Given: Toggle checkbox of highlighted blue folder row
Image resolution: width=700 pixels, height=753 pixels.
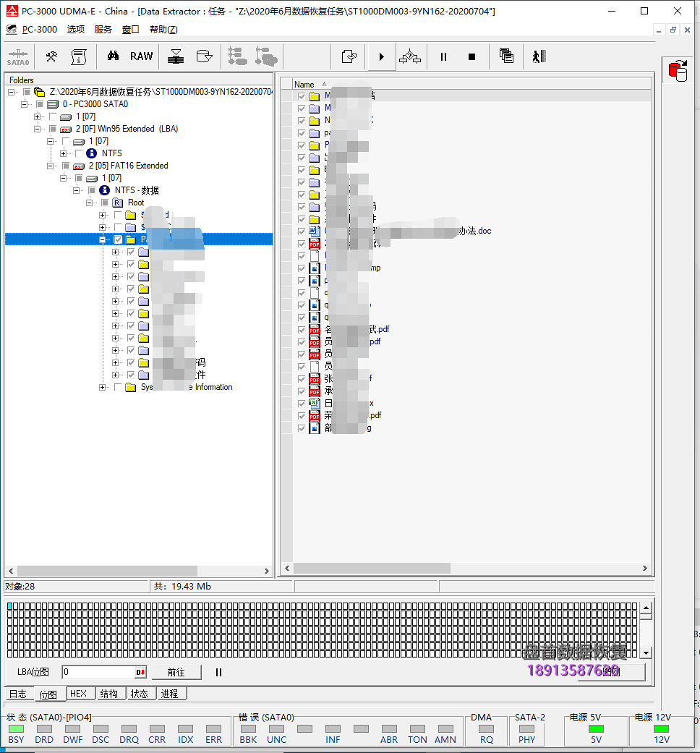Looking at the screenshot, I should tap(118, 239).
